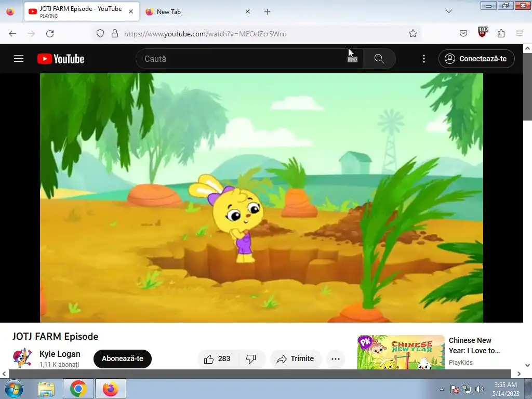The width and height of the screenshot is (532, 399).
Task: Open Chinese New Year video thumbnail
Action: click(401, 352)
